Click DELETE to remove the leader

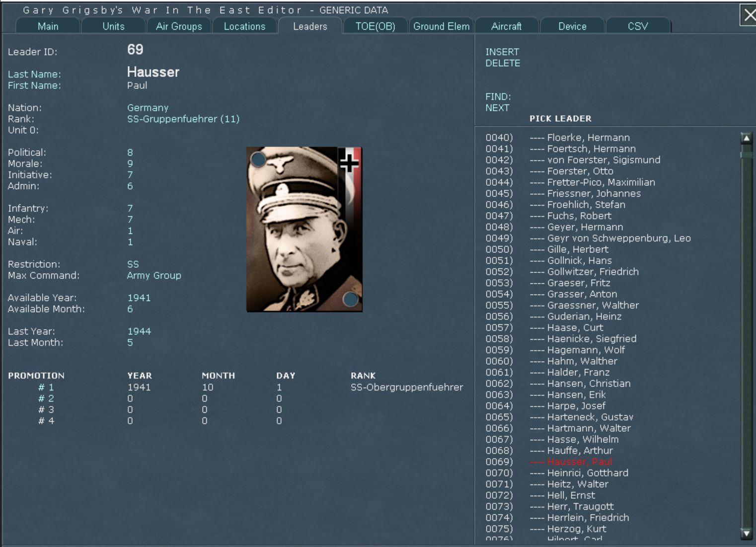(503, 63)
